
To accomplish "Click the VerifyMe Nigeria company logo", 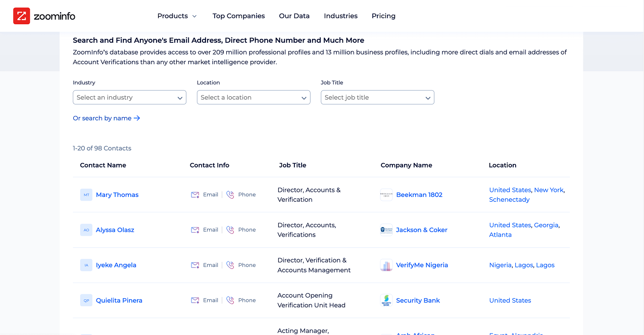I will [x=386, y=265].
